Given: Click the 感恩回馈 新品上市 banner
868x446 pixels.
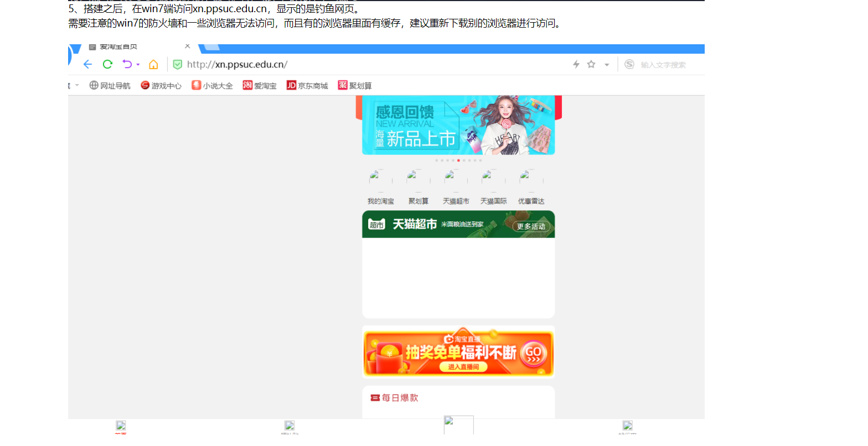Looking at the screenshot, I should coord(458,125).
